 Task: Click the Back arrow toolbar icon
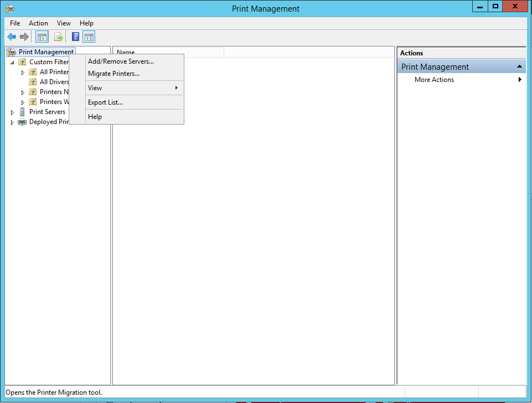point(12,37)
